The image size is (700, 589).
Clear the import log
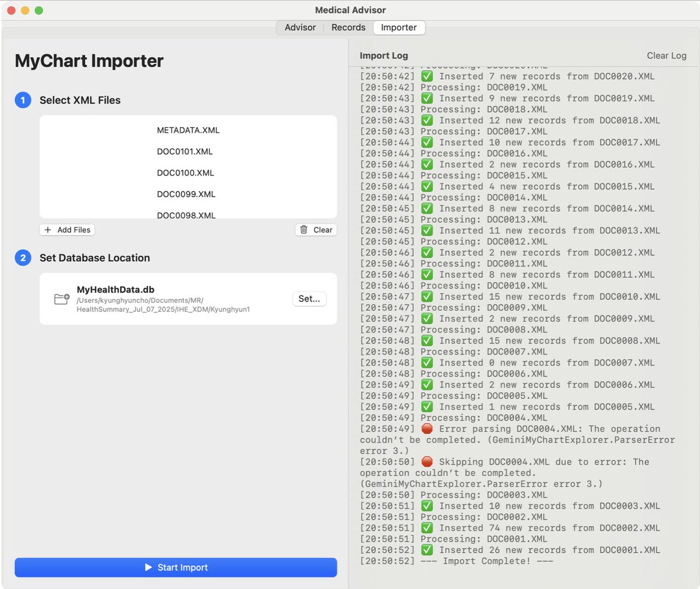tap(666, 55)
